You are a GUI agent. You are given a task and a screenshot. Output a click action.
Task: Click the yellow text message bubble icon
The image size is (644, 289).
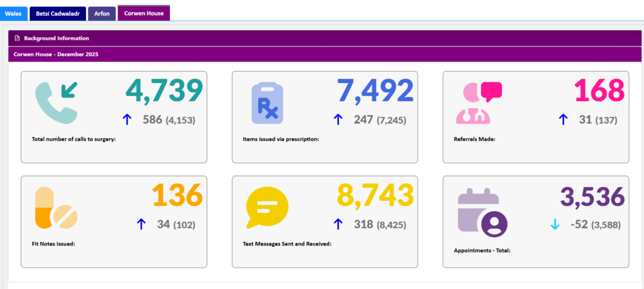(x=267, y=208)
